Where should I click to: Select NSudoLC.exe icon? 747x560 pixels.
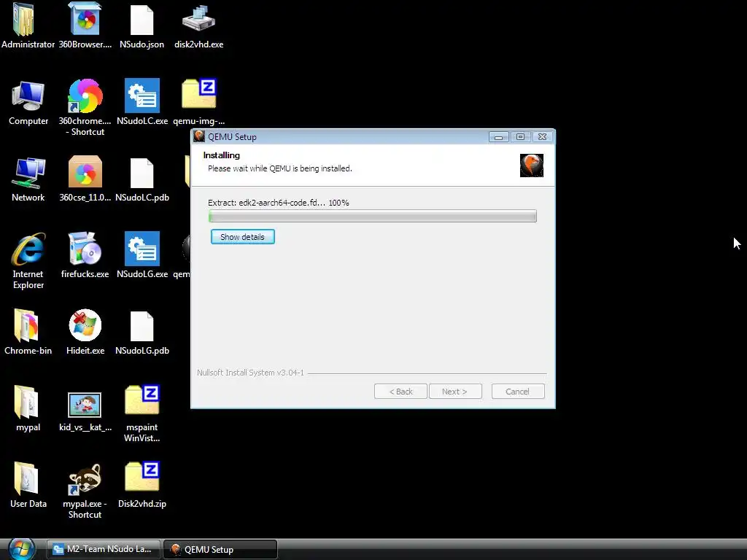(142, 96)
